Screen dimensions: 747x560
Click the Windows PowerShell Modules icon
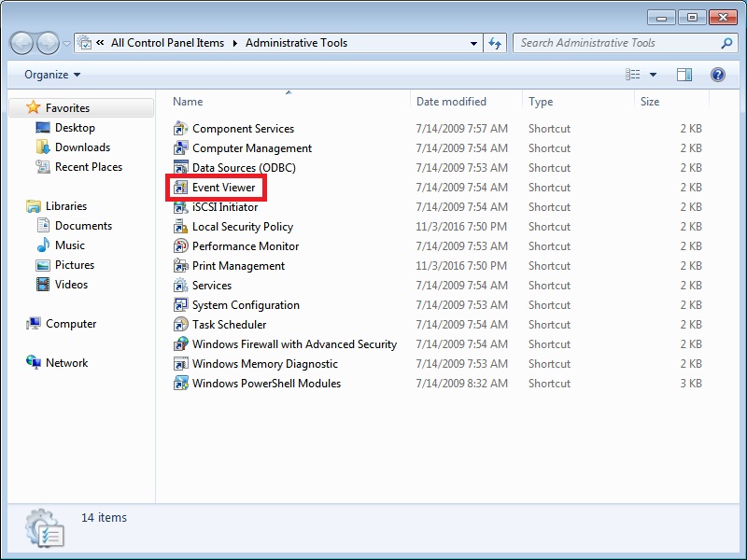[180, 384]
